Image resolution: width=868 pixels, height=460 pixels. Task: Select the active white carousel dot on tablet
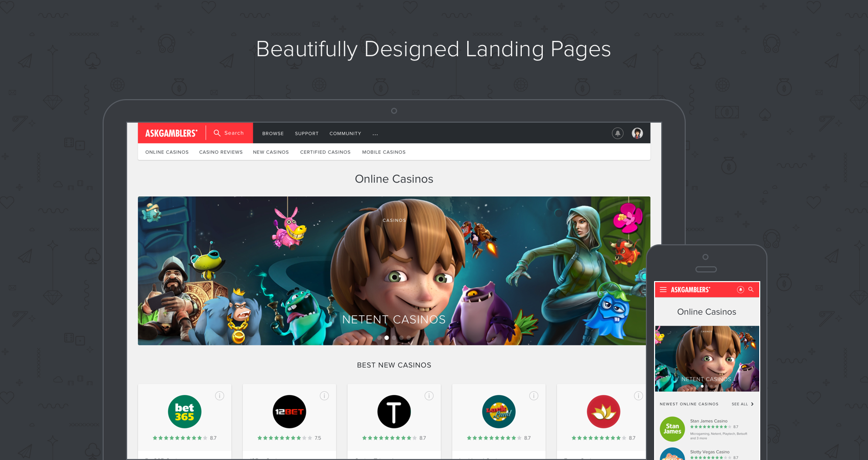tap(387, 338)
